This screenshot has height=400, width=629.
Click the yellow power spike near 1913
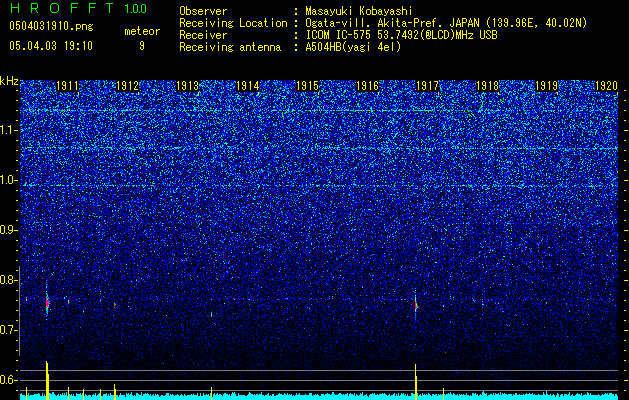pyautogui.click(x=211, y=393)
